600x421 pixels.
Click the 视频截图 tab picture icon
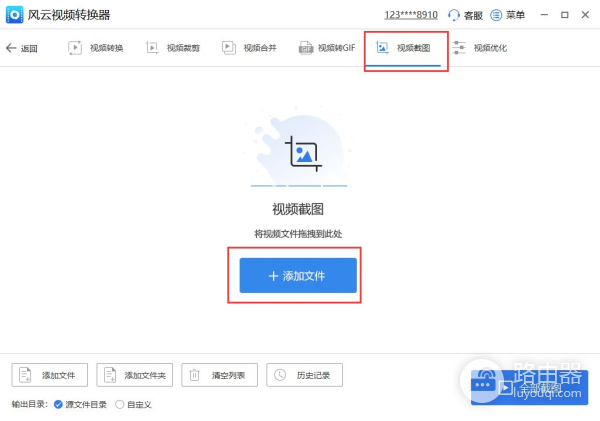(382, 48)
